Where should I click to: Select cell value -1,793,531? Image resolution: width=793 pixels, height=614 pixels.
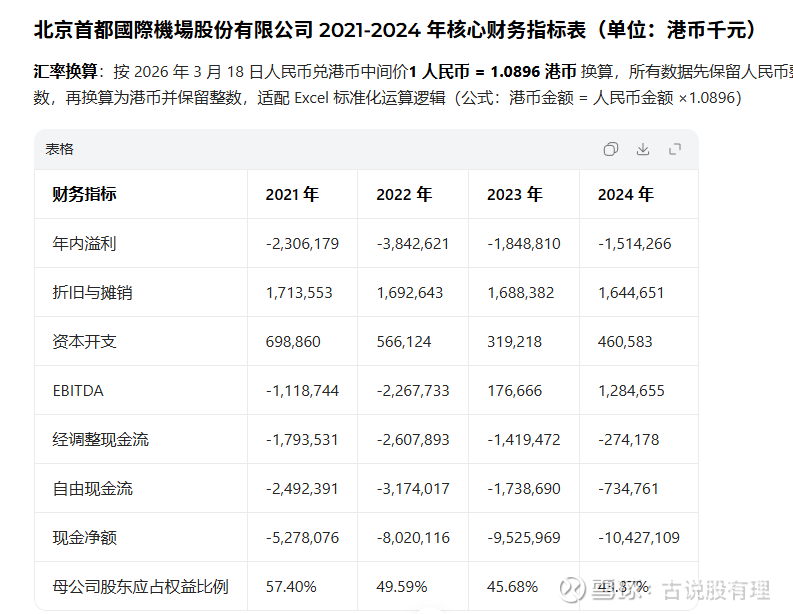click(x=302, y=440)
